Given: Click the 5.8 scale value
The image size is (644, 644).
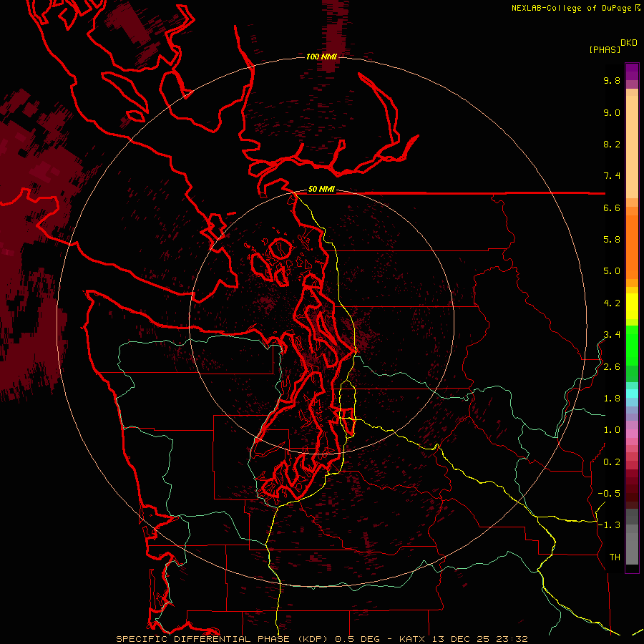Looking at the screenshot, I should 612,240.
